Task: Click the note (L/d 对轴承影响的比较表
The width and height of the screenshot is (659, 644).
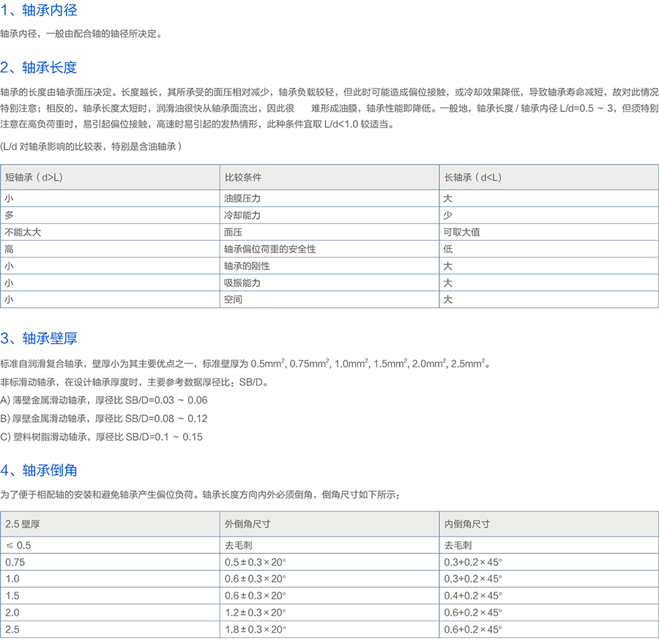Action: click(92, 146)
